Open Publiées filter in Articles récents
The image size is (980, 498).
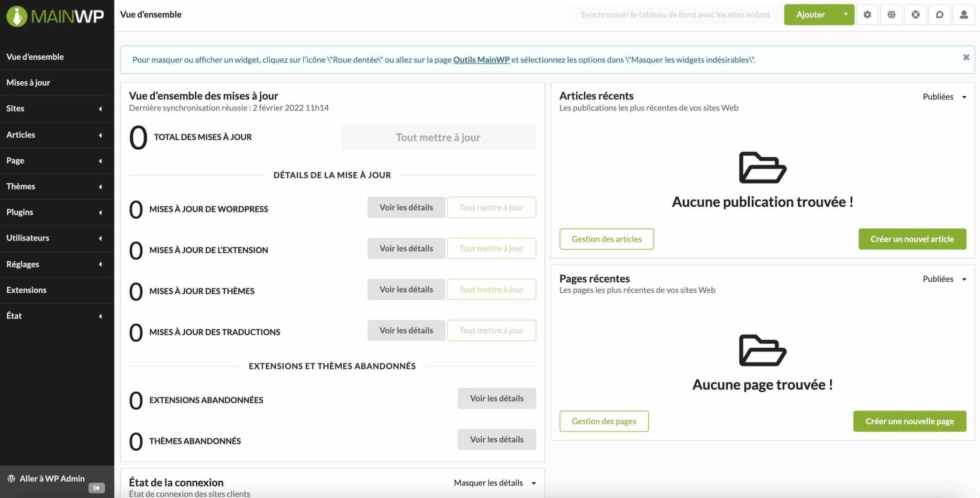(945, 97)
